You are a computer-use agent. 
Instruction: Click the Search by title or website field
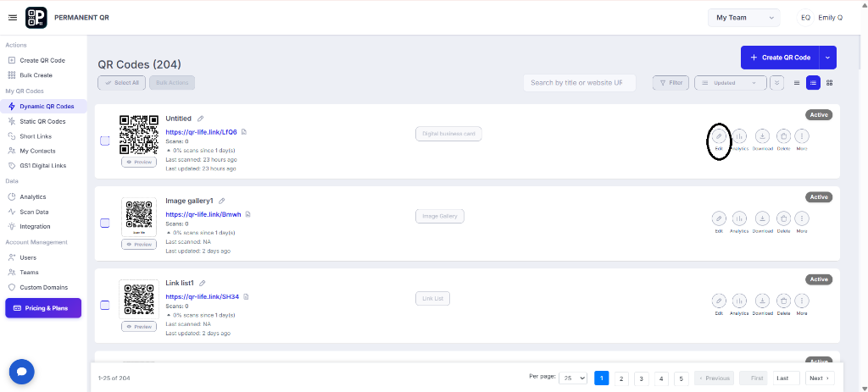tap(580, 83)
